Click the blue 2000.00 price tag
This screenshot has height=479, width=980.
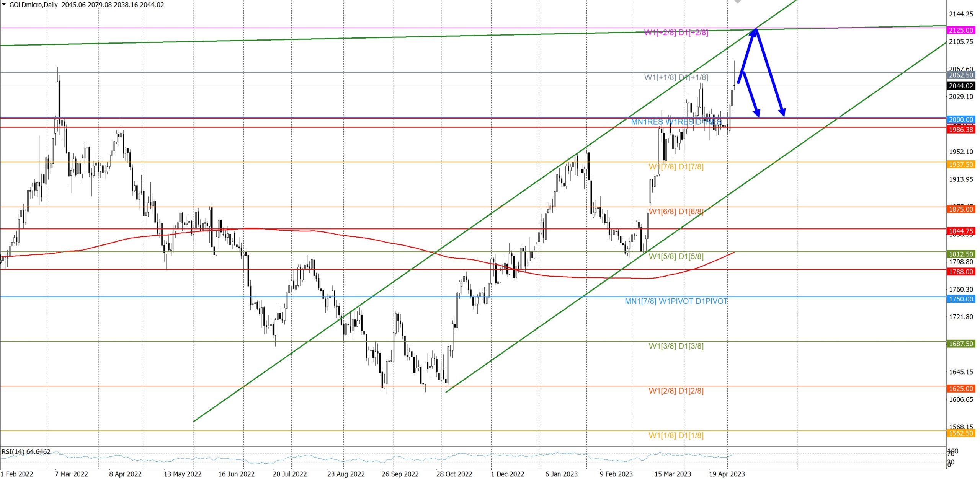point(960,120)
